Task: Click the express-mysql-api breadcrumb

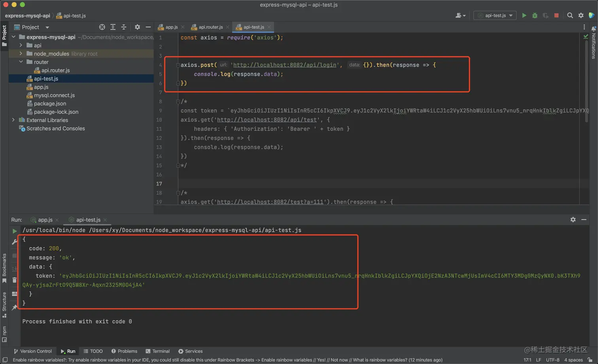Action: pyautogui.click(x=27, y=16)
